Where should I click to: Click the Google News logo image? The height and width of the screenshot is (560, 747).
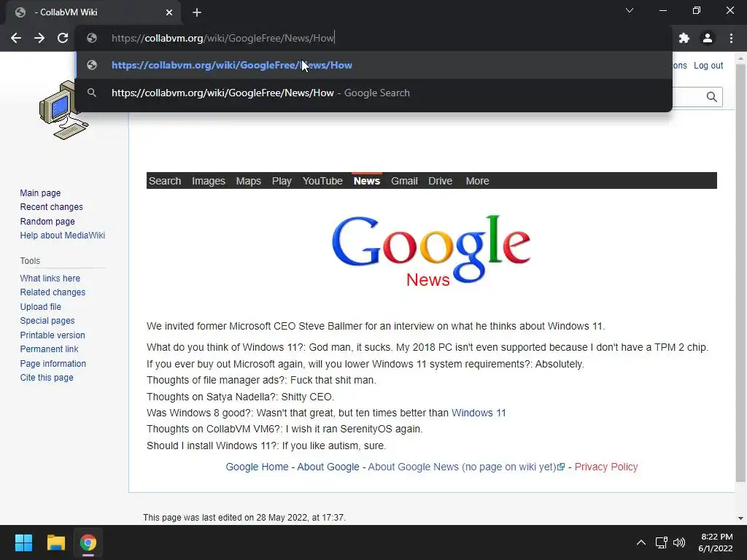click(x=431, y=251)
